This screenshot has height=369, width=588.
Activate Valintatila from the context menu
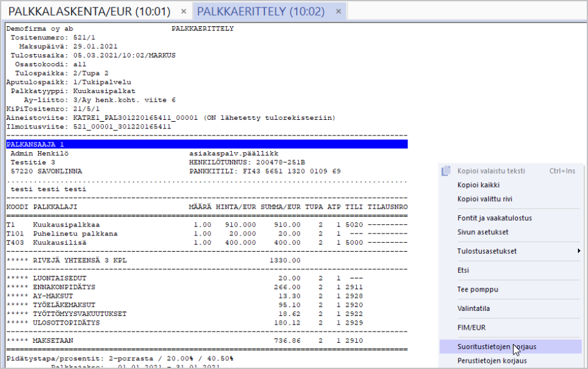coord(473,308)
